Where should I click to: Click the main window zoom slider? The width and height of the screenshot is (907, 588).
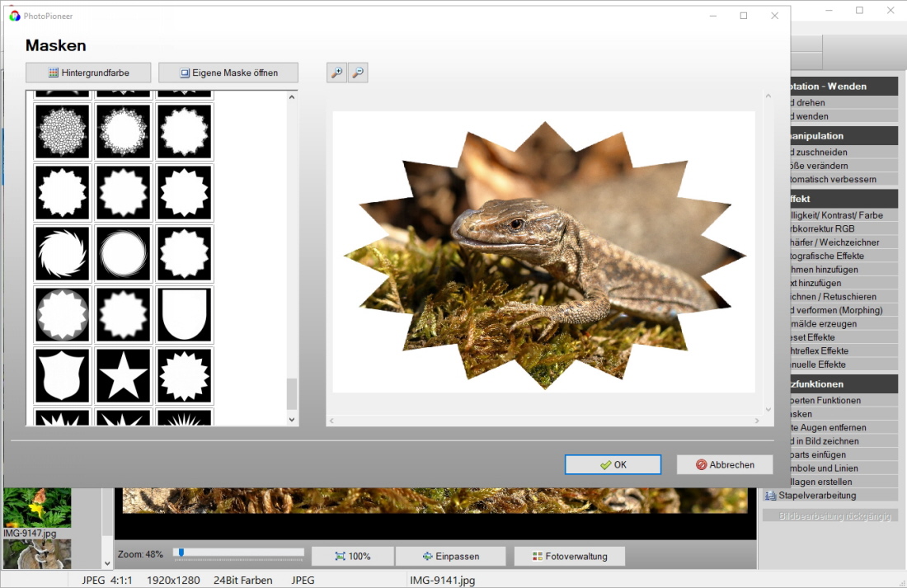click(x=238, y=553)
